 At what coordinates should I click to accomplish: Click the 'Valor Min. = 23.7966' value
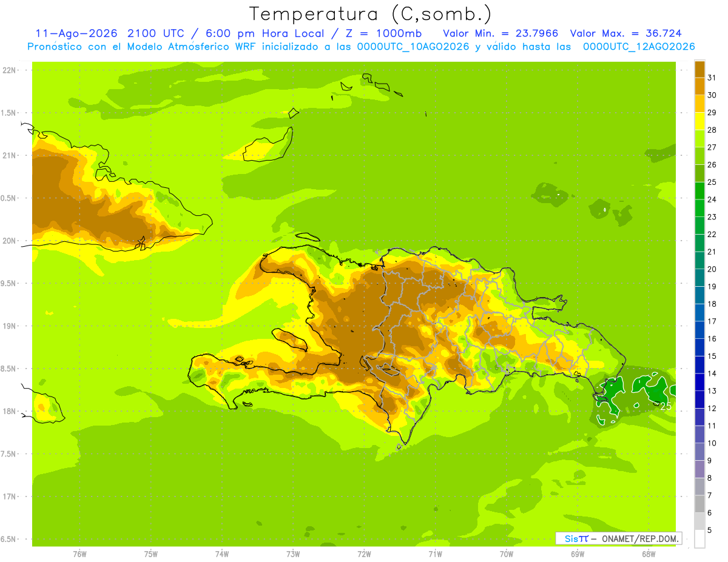click(500, 33)
